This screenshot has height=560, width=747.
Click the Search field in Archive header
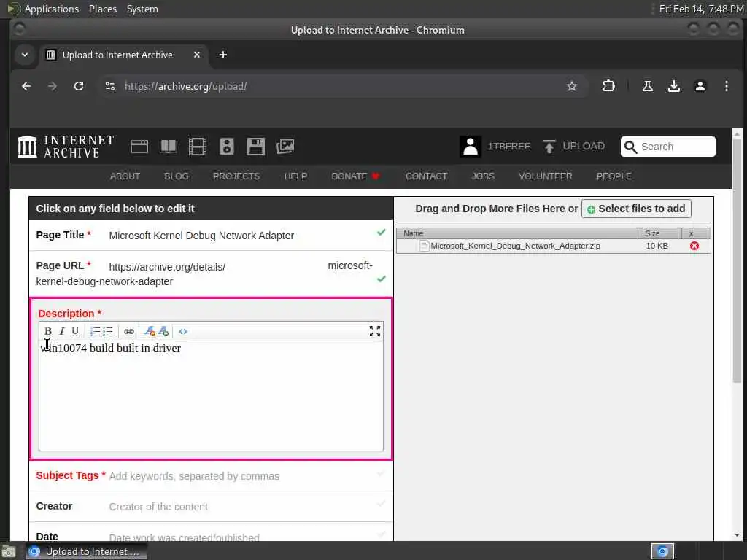668,146
